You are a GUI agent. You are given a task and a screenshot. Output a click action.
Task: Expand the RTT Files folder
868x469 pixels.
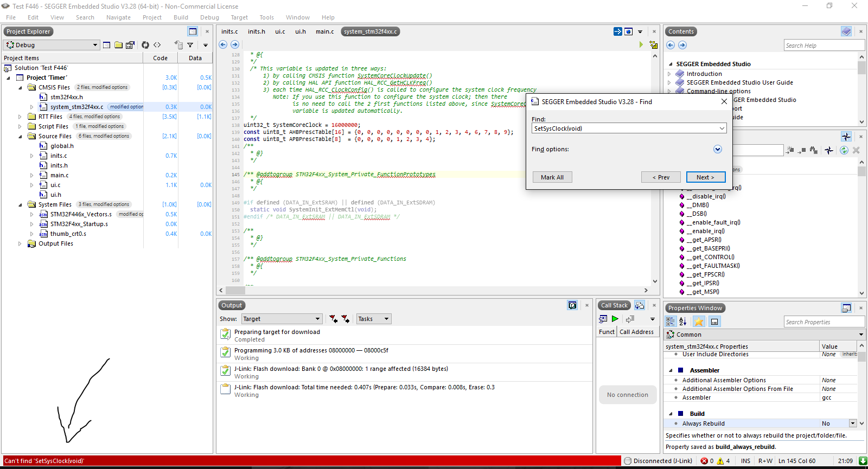click(x=20, y=117)
